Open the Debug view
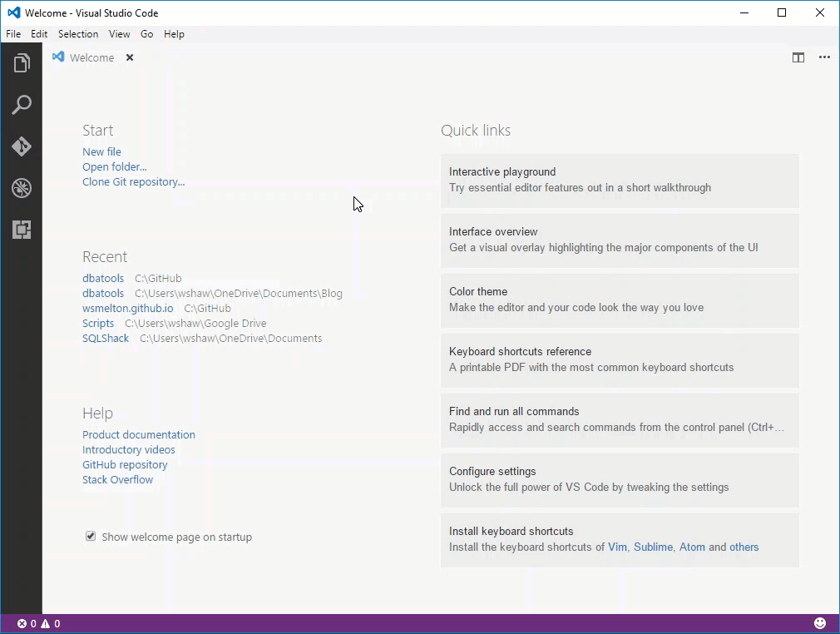This screenshot has width=840, height=634. point(22,188)
